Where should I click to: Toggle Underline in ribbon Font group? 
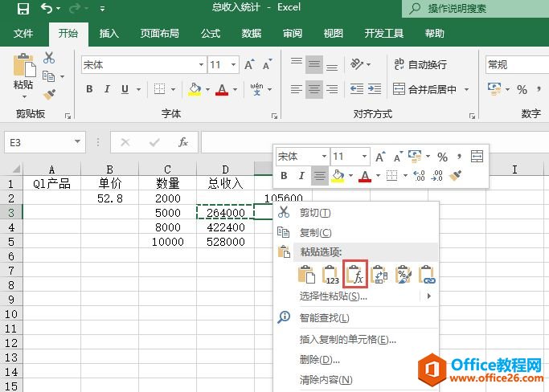tap(125, 89)
